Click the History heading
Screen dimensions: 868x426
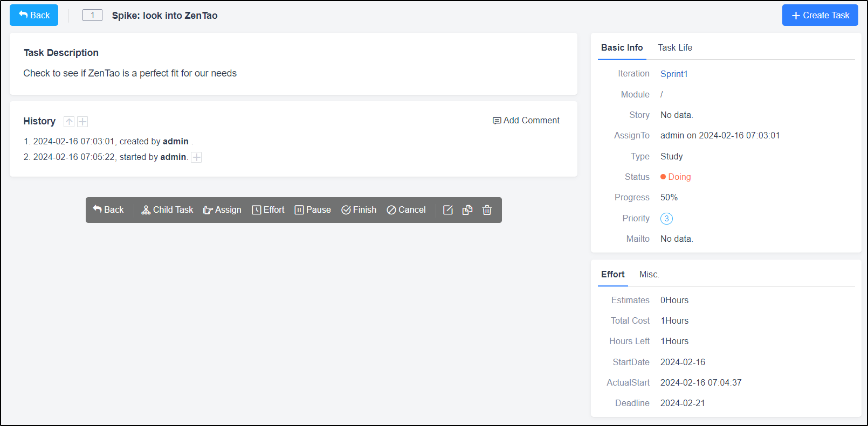[x=39, y=121]
